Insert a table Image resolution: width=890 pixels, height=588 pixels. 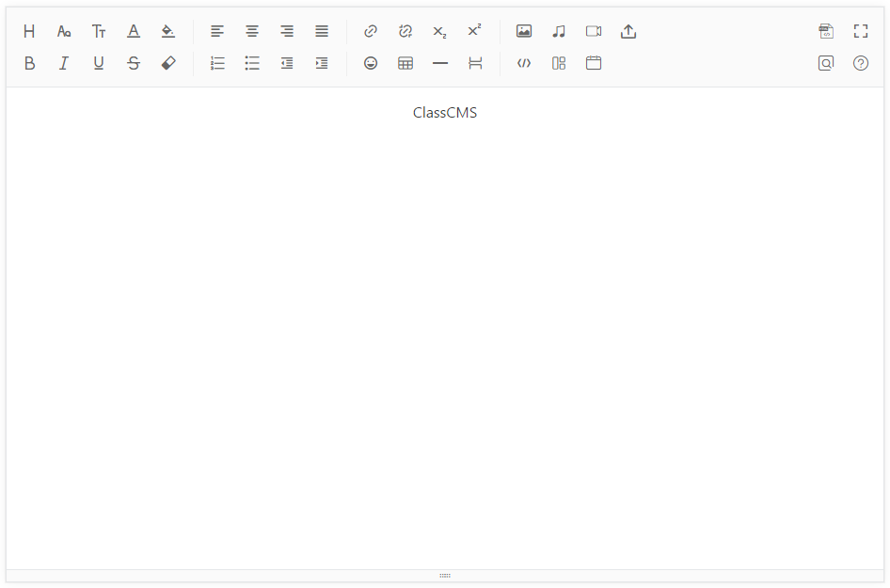[x=405, y=63]
